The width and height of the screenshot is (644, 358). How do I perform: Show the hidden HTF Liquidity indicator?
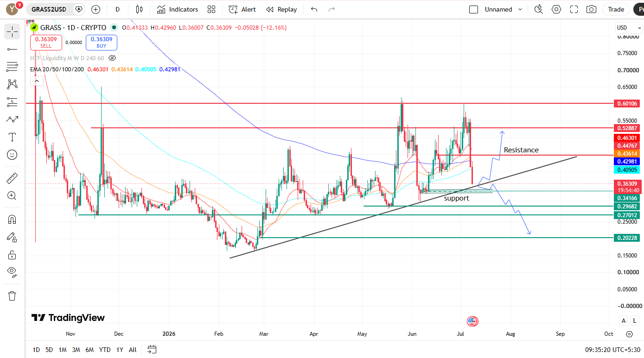[x=112, y=58]
